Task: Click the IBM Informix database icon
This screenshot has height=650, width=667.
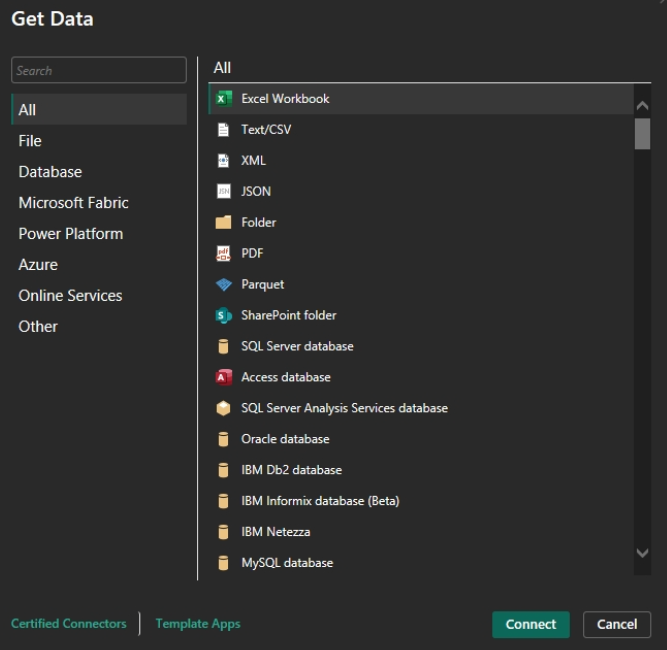Action: (x=223, y=501)
